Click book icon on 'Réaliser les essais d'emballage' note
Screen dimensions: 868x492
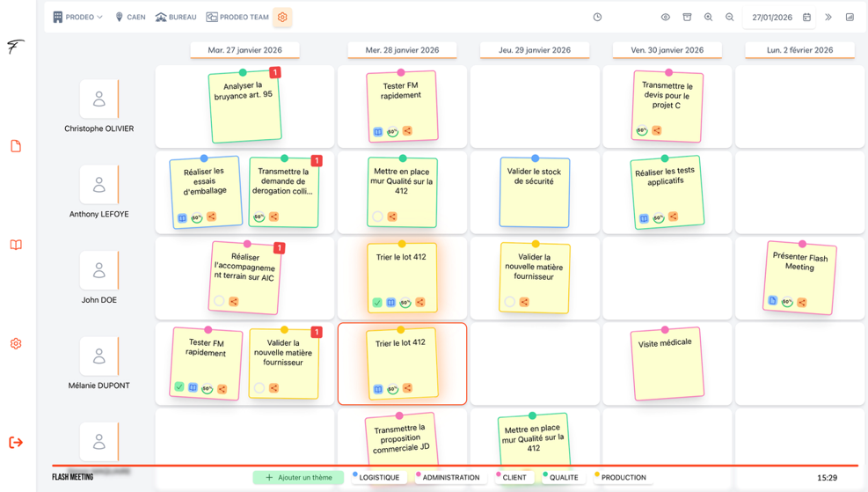point(182,218)
